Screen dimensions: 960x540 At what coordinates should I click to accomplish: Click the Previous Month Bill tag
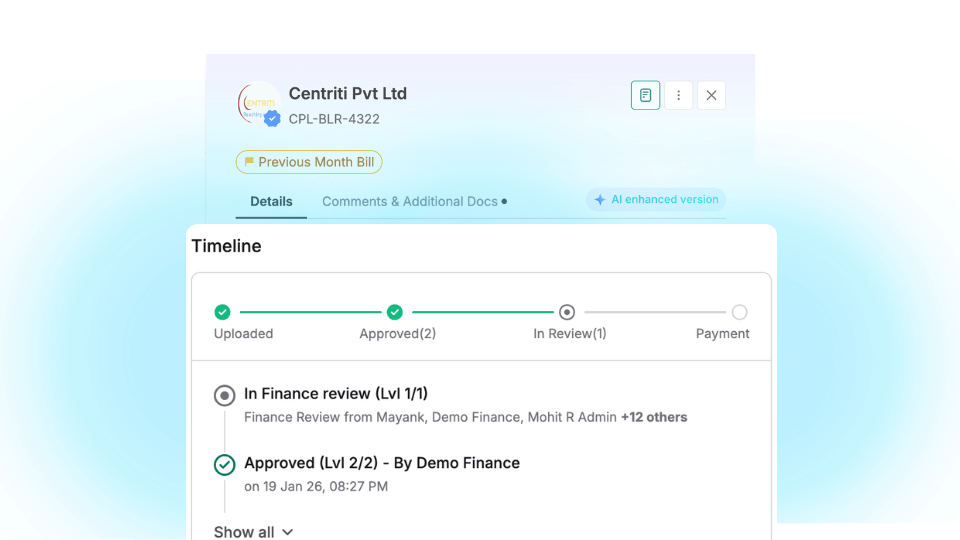pos(309,162)
